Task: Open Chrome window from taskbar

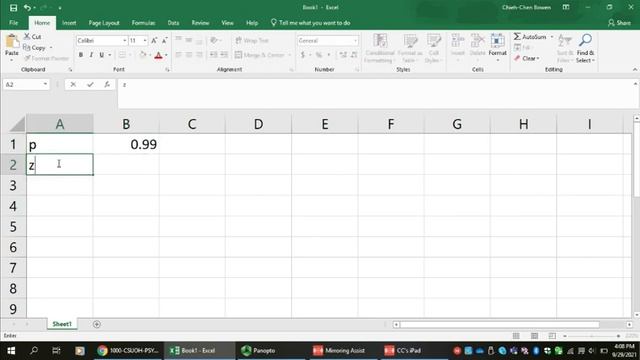Action: [x=129, y=351]
